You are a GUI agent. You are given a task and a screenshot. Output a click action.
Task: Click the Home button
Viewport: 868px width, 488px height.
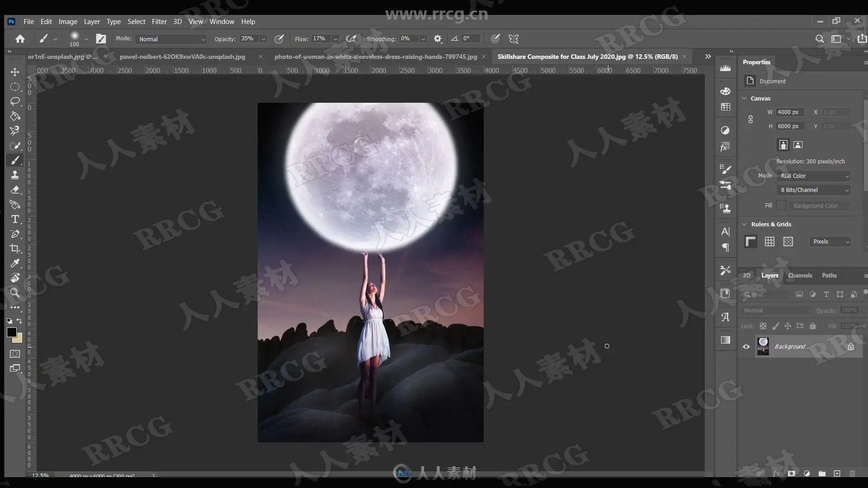coord(20,39)
